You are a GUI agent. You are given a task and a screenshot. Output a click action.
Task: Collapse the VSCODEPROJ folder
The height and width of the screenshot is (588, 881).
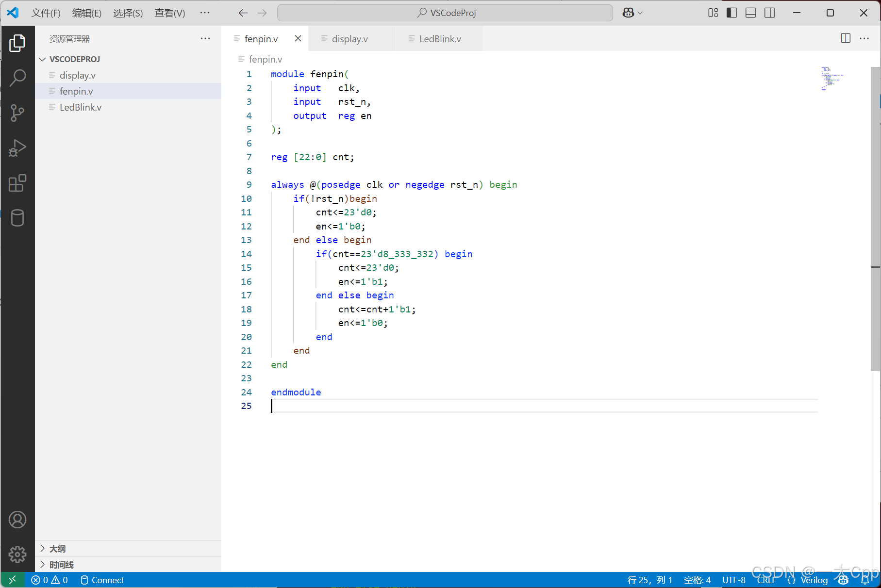point(128,59)
